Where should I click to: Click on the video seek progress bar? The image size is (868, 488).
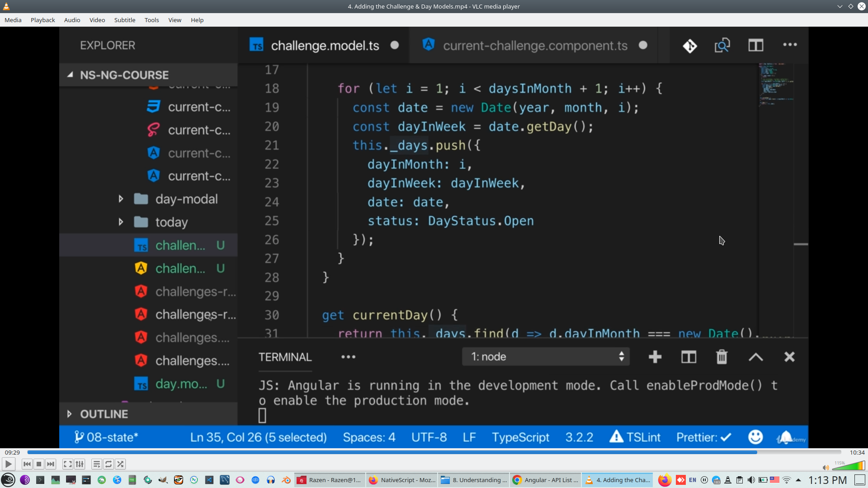pyautogui.click(x=434, y=452)
